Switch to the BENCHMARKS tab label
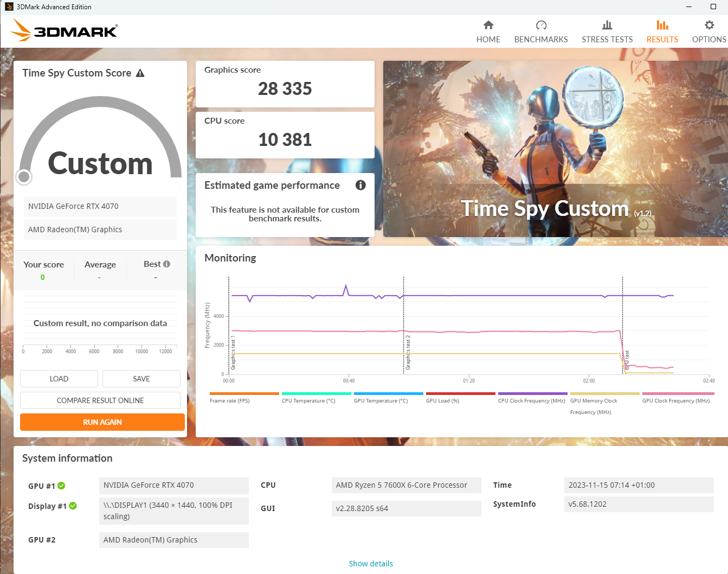 click(541, 40)
